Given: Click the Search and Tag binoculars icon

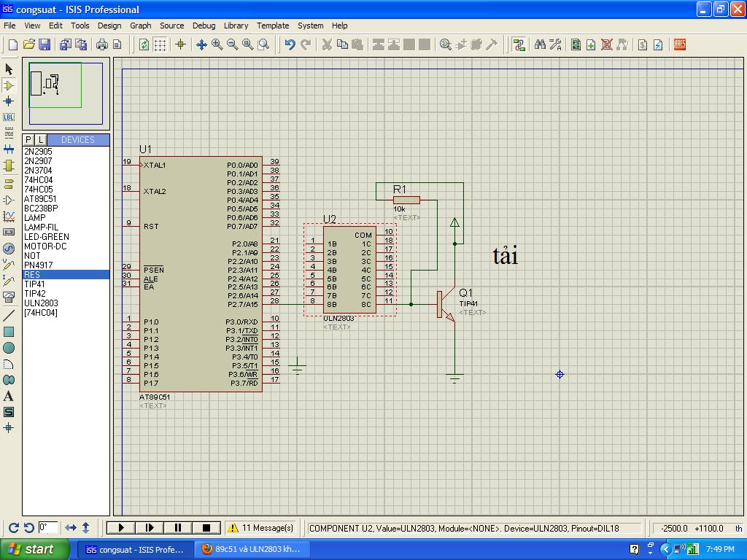Looking at the screenshot, I should pyautogui.click(x=540, y=44).
